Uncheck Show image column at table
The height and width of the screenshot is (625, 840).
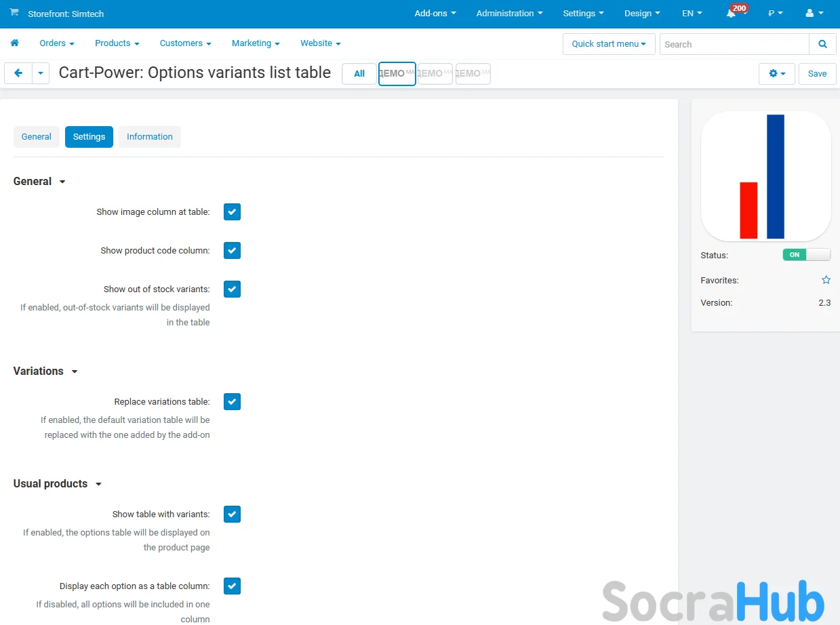pos(232,212)
